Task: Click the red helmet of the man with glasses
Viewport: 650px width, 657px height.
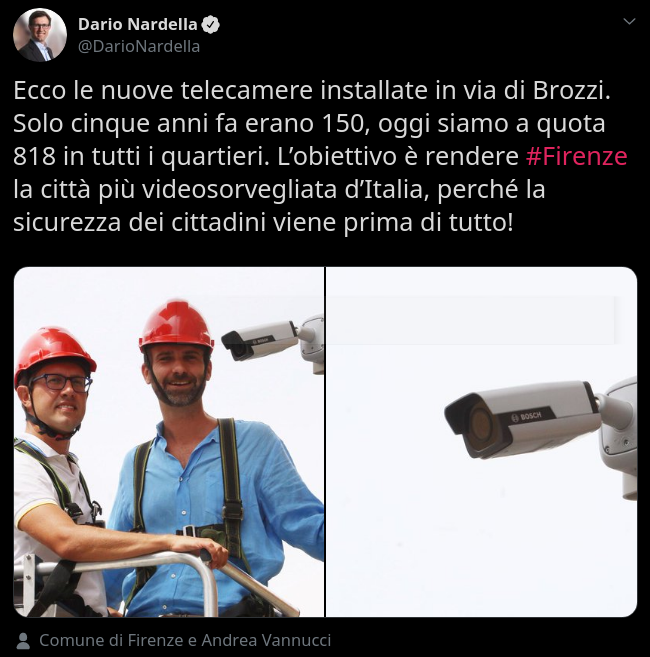Action: 54,354
